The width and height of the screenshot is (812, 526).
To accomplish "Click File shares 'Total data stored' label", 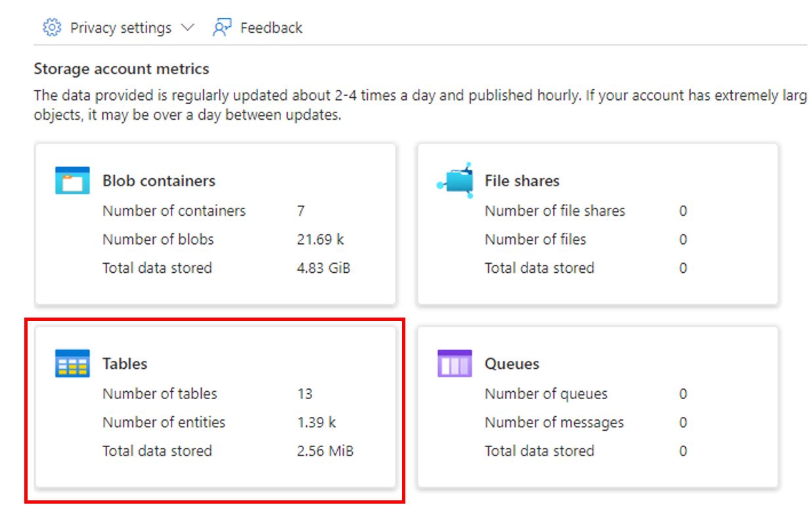I will tap(539, 268).
